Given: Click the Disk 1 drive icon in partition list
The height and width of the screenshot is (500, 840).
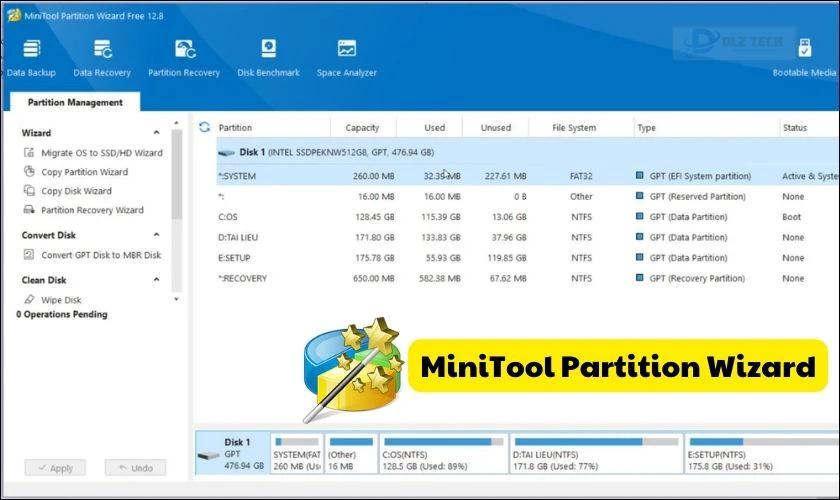Looking at the screenshot, I should point(226,153).
